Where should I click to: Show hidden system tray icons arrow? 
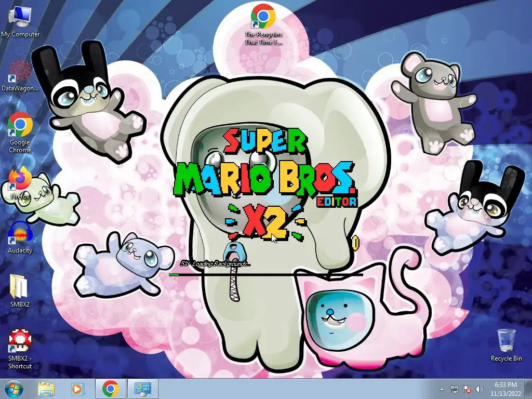pos(442,389)
